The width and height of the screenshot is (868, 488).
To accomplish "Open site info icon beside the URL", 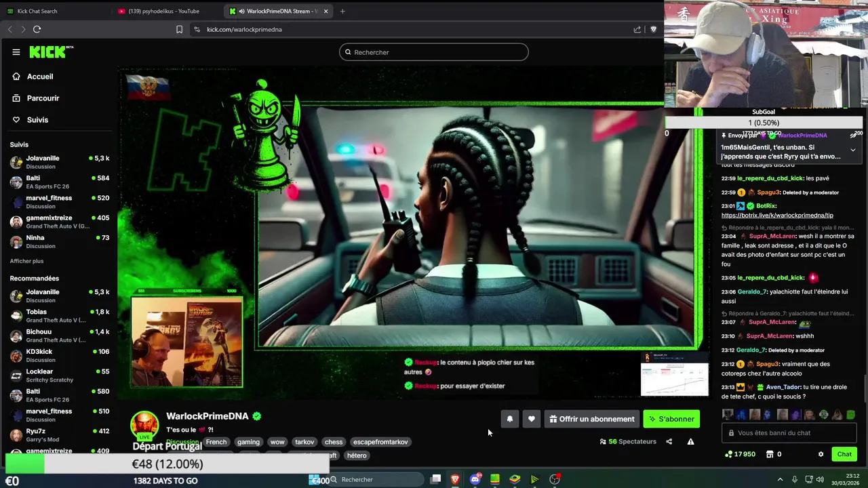I will pos(197,29).
